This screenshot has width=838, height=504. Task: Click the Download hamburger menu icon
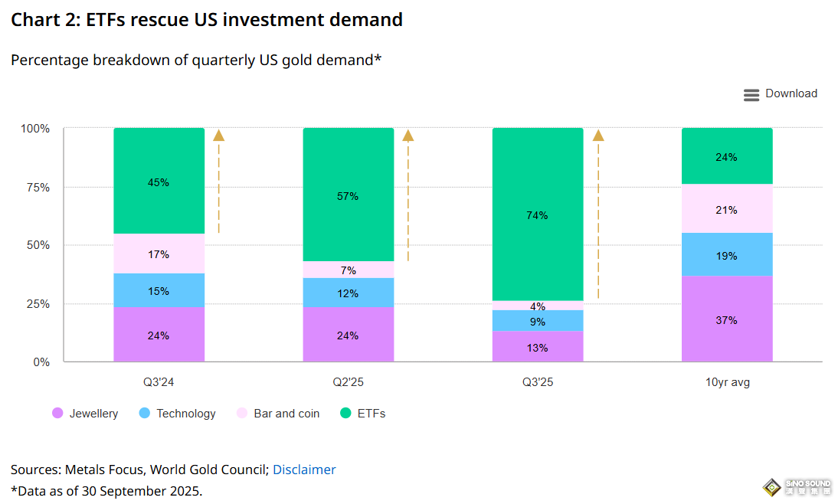click(751, 94)
